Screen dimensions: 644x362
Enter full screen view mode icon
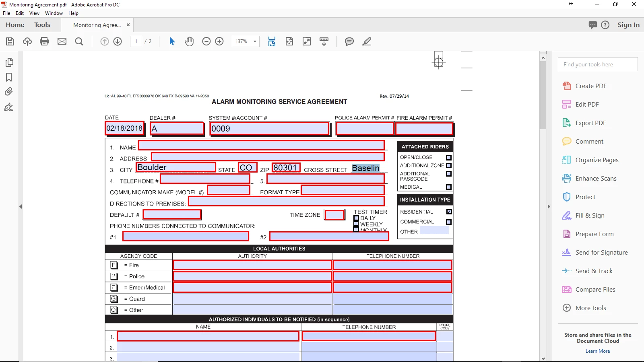pyautogui.click(x=307, y=41)
